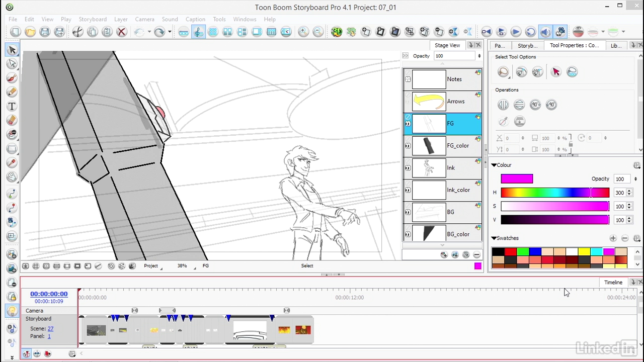Switch to the Library tab
Viewport: 644px width, 362px height.
coord(616,45)
